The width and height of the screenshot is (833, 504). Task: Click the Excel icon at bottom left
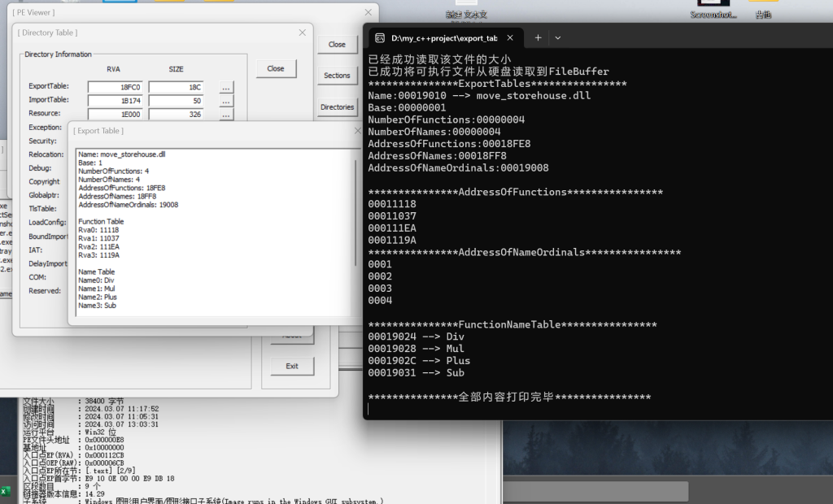(x=5, y=491)
